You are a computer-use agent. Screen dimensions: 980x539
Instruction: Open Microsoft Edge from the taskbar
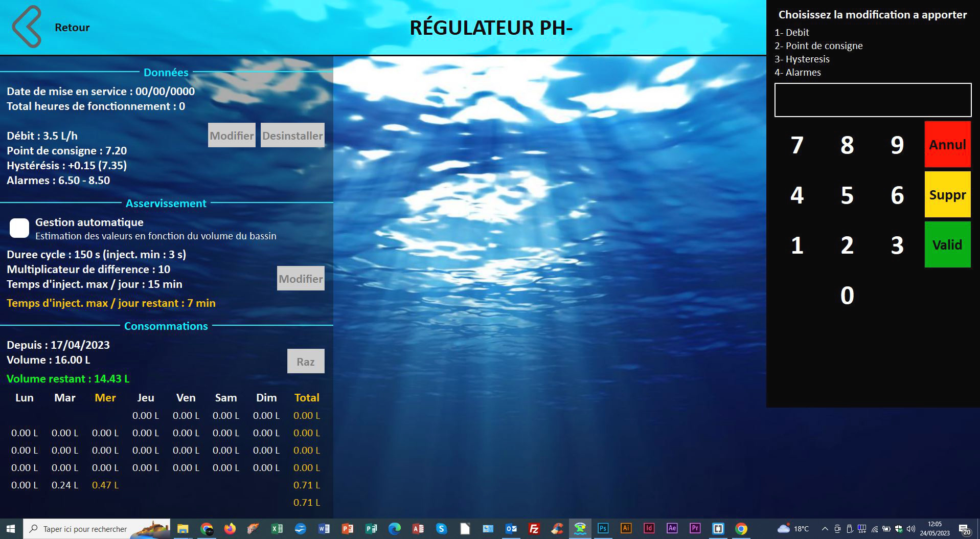point(395,528)
